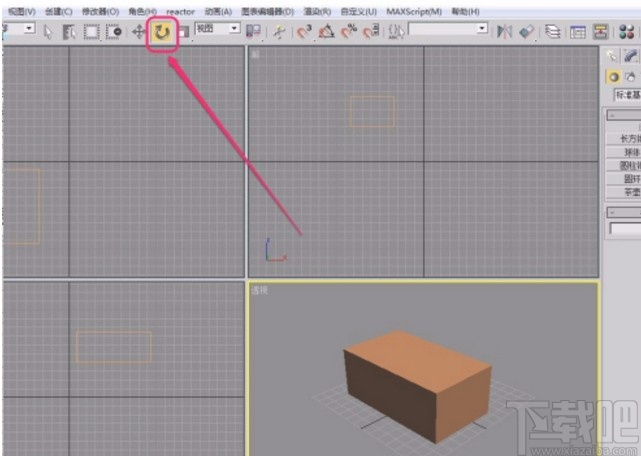This screenshot has height=456, width=641.
Task: Open the 视图(V) menu
Action: [22, 12]
